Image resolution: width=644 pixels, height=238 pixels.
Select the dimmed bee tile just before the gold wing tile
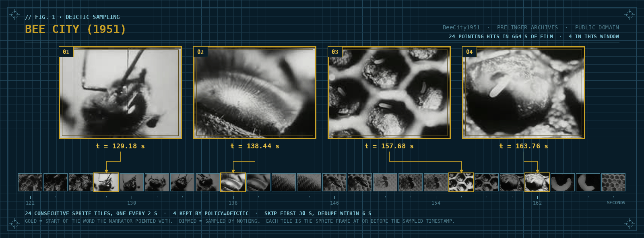[x=208, y=182]
